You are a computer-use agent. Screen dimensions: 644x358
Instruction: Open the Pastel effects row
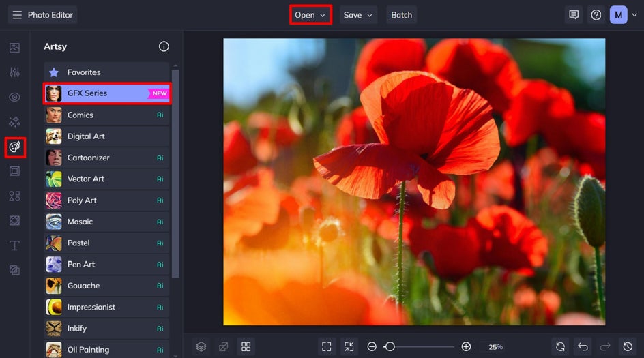107,243
